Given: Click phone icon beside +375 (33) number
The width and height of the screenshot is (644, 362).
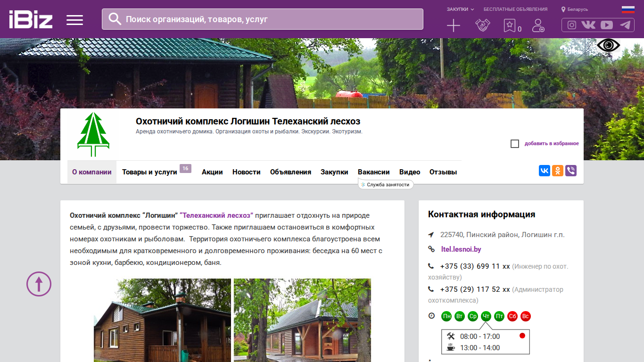Looking at the screenshot, I should pyautogui.click(x=431, y=266).
